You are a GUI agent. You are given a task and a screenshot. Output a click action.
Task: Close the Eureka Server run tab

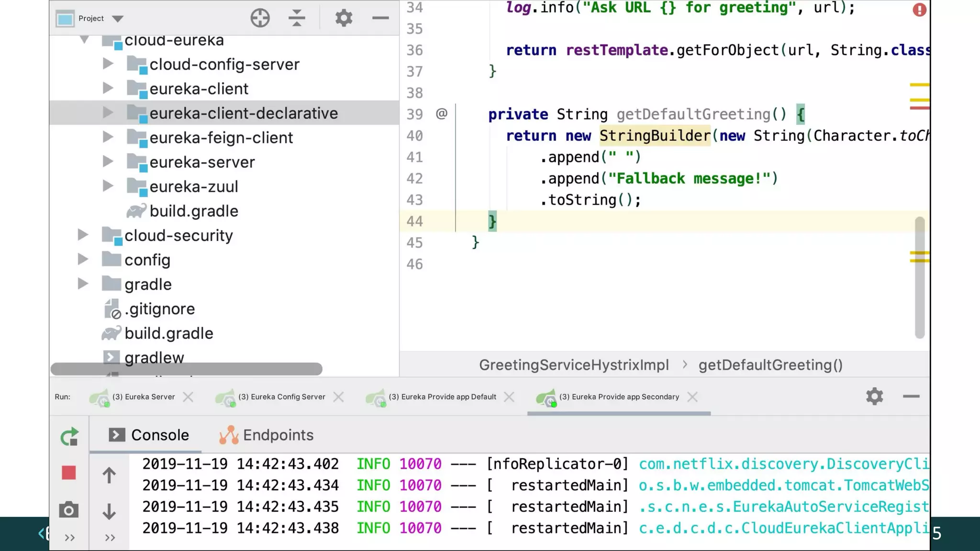[x=188, y=397]
